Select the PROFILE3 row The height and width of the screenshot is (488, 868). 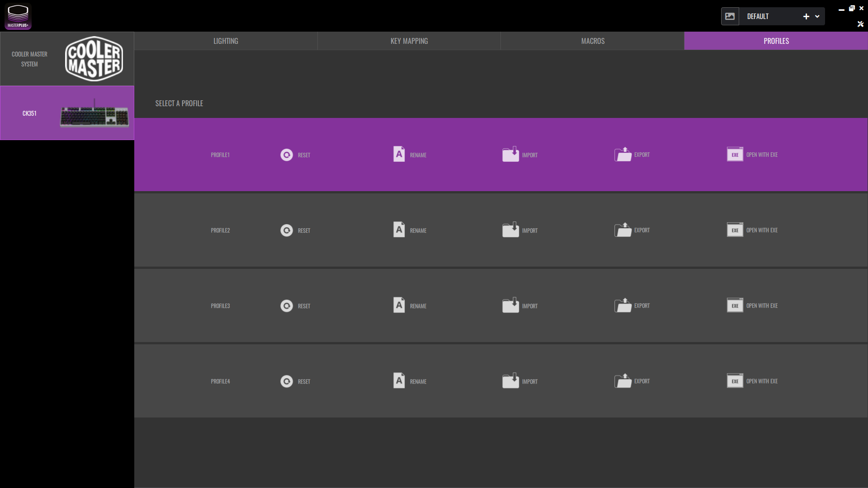tap(220, 306)
